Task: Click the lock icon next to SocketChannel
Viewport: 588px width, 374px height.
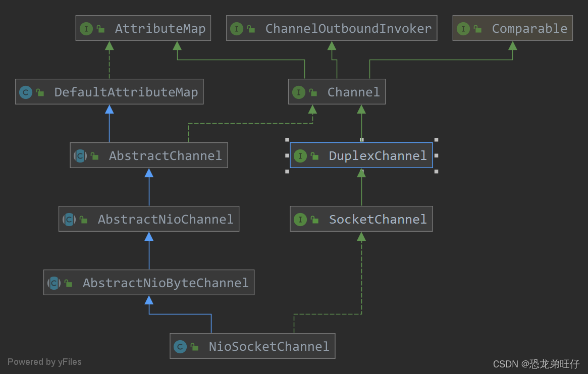Action: click(x=315, y=219)
